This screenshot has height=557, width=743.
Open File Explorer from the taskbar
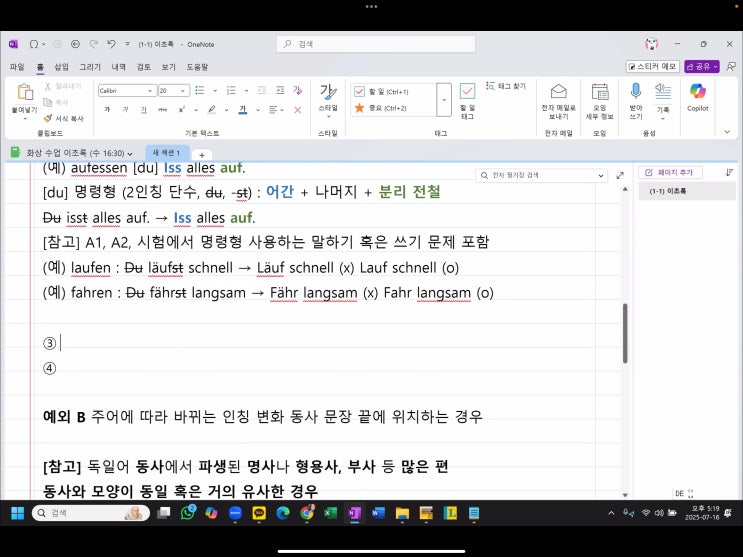click(402, 512)
